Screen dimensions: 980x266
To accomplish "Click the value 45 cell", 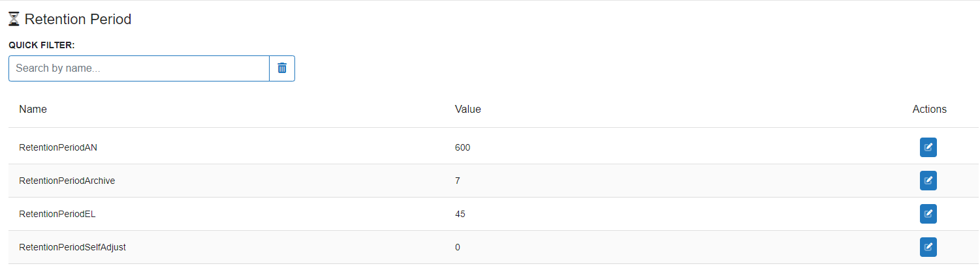I will coord(460,214).
